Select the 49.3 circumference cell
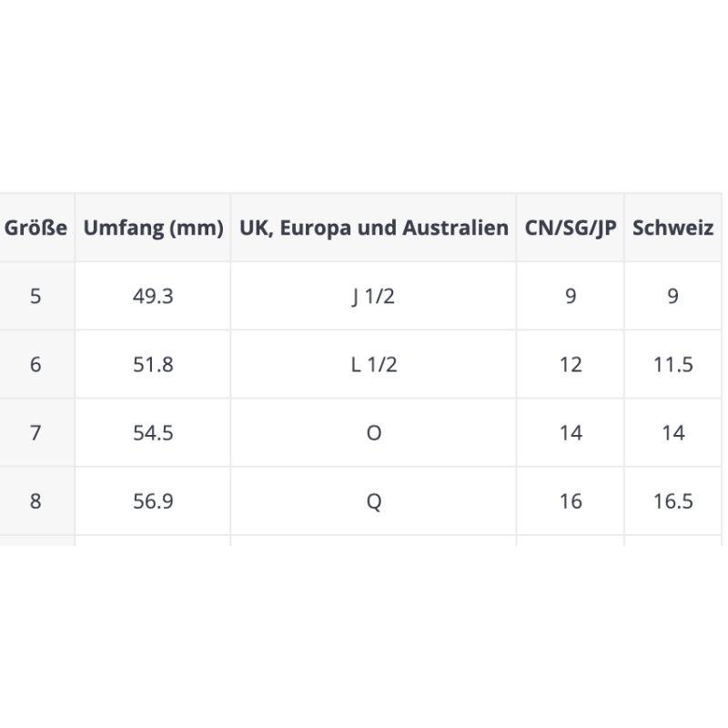 (153, 296)
